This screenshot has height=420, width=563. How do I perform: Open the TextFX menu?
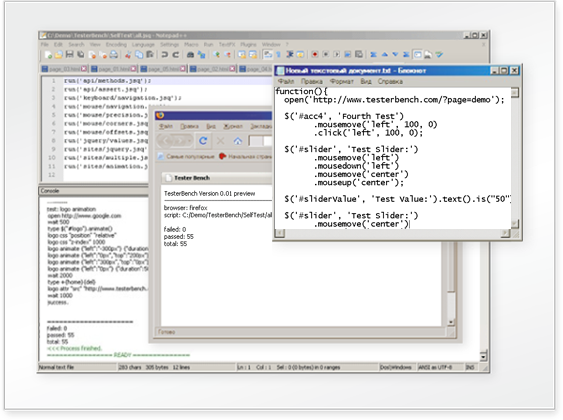click(227, 45)
